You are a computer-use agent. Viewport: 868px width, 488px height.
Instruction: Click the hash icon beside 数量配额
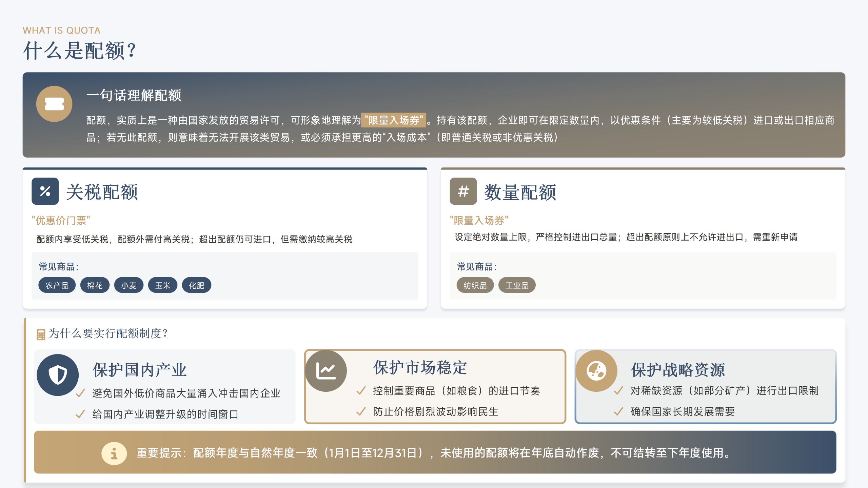463,191
